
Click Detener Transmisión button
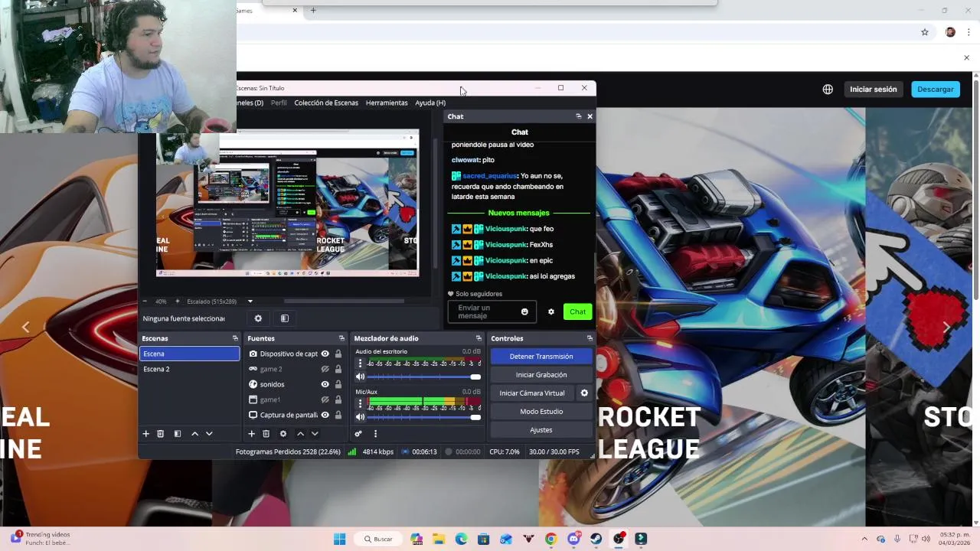pos(541,357)
